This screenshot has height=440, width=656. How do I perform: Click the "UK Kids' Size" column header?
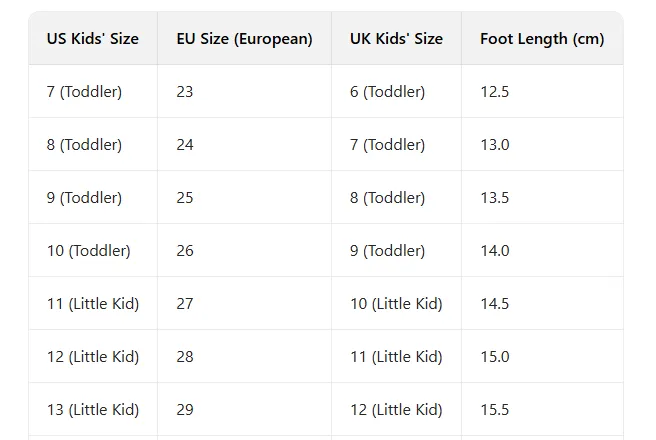[396, 39]
